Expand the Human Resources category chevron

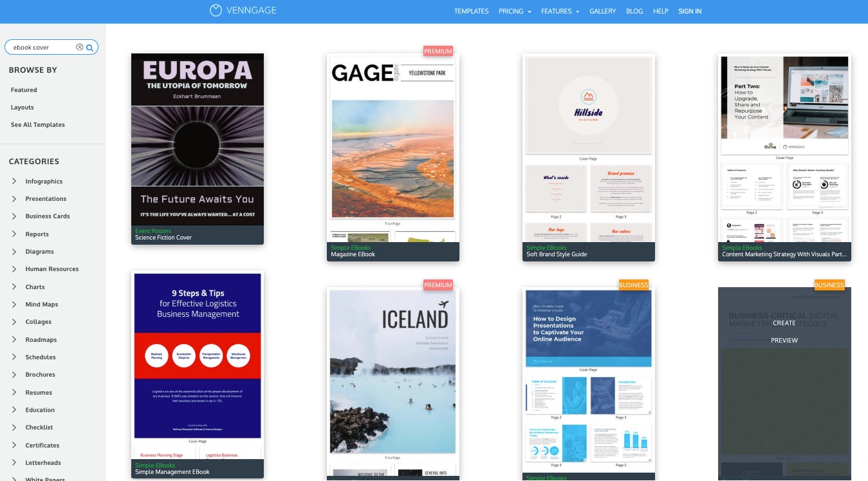tap(14, 269)
